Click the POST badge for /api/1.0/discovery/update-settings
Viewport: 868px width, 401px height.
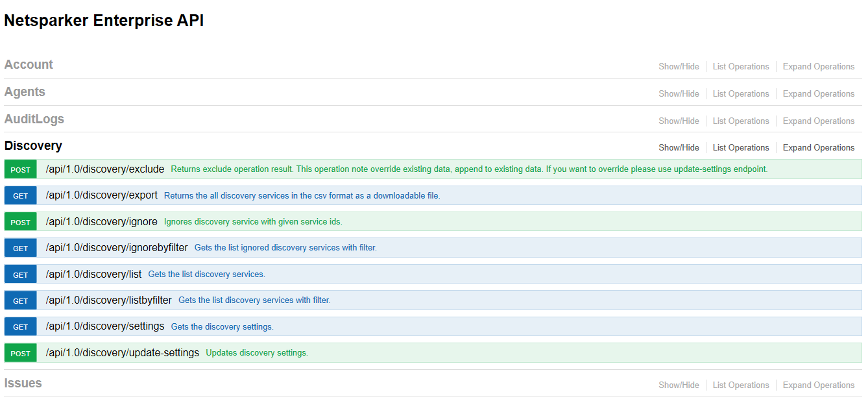[x=20, y=352]
